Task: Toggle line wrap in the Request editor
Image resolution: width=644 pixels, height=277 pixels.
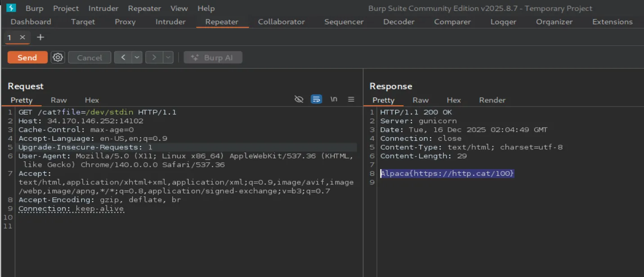Action: (x=317, y=99)
